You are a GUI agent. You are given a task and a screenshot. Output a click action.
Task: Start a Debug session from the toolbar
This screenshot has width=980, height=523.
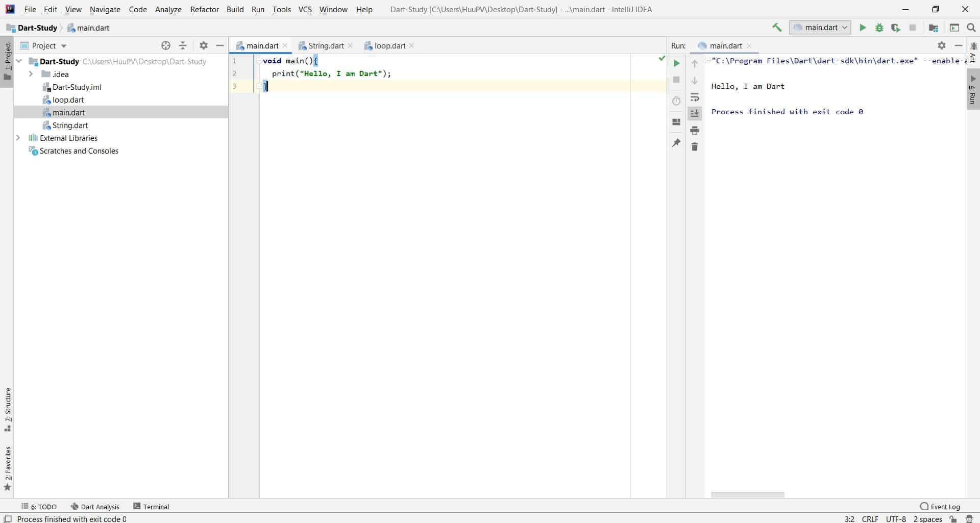(879, 28)
